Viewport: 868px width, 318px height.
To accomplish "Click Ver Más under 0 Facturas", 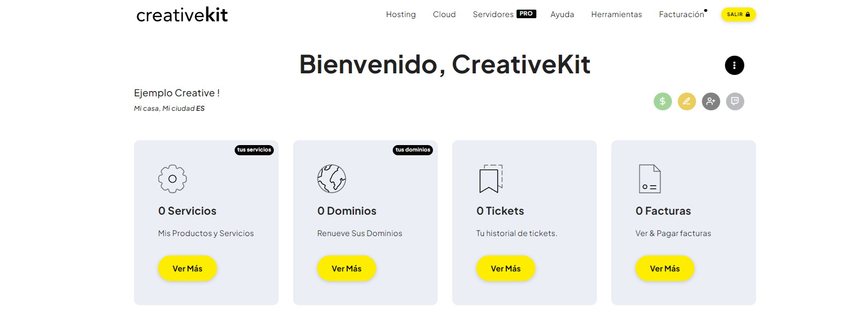I will [x=665, y=268].
